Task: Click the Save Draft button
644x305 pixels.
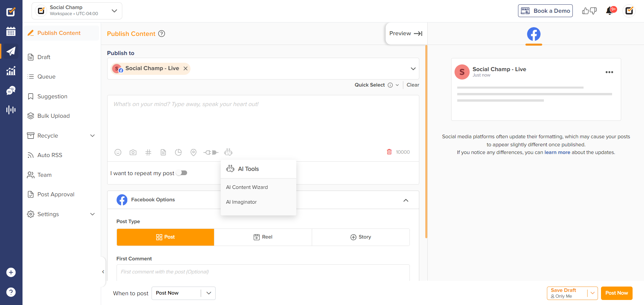Action: click(568, 293)
